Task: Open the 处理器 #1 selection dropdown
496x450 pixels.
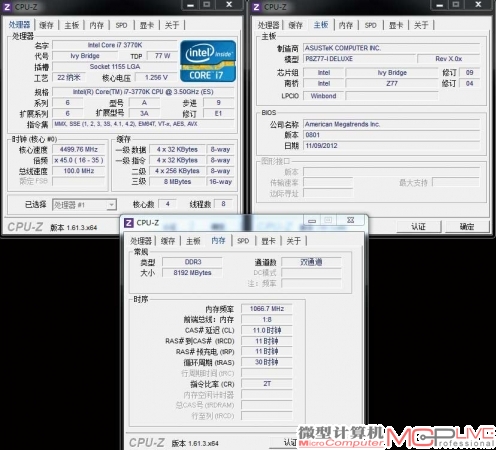Action: (84, 205)
